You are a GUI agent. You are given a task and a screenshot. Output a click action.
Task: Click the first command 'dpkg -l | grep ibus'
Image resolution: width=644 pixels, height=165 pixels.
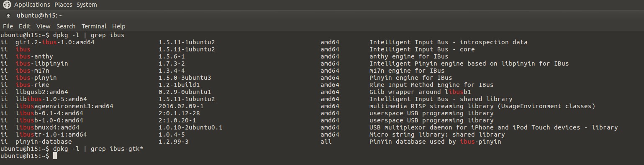89,35
